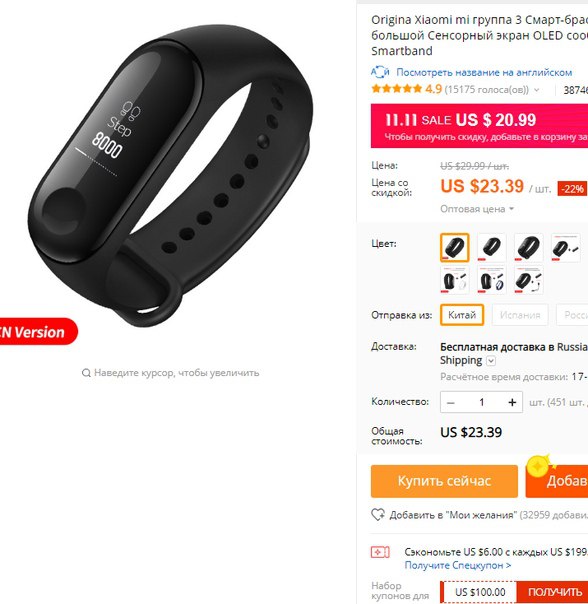Click the heart icon for wish list
588x604 pixels.
(378, 514)
